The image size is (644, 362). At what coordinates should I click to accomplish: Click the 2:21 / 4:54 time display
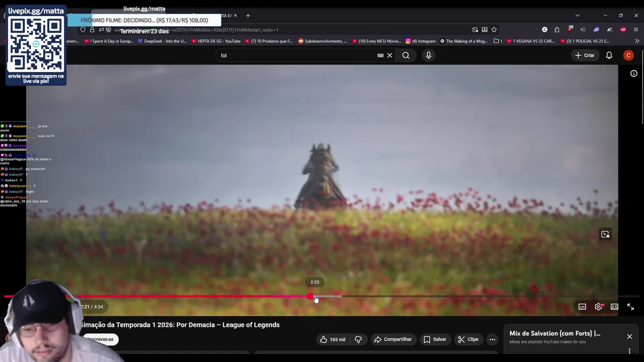click(x=92, y=307)
